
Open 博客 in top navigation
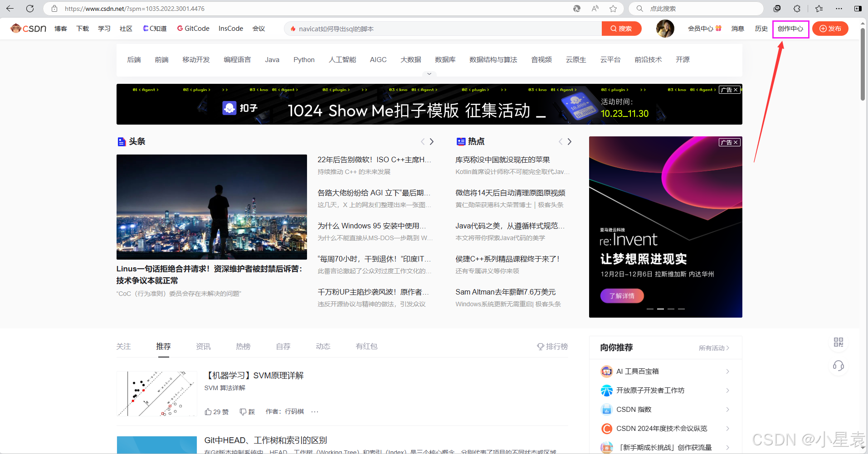click(x=61, y=29)
